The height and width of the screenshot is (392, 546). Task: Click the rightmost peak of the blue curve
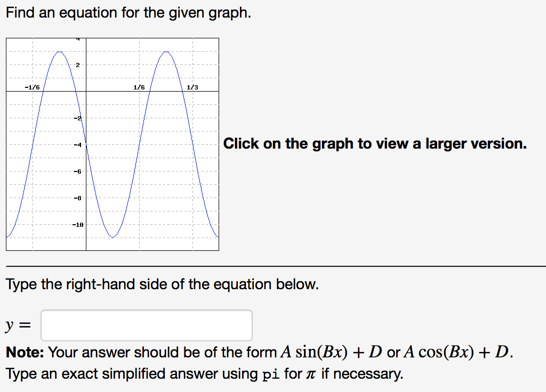(166, 51)
